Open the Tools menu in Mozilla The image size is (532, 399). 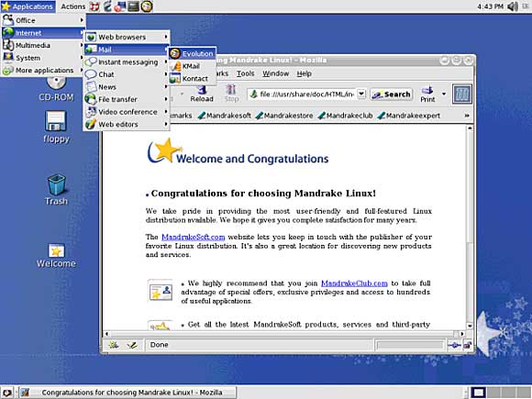pyautogui.click(x=245, y=73)
